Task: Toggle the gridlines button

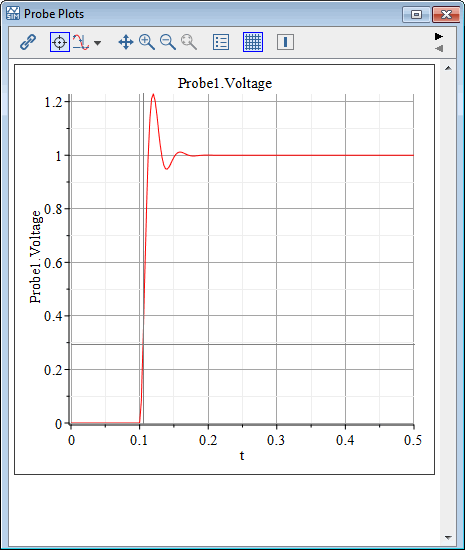Action: [x=253, y=42]
